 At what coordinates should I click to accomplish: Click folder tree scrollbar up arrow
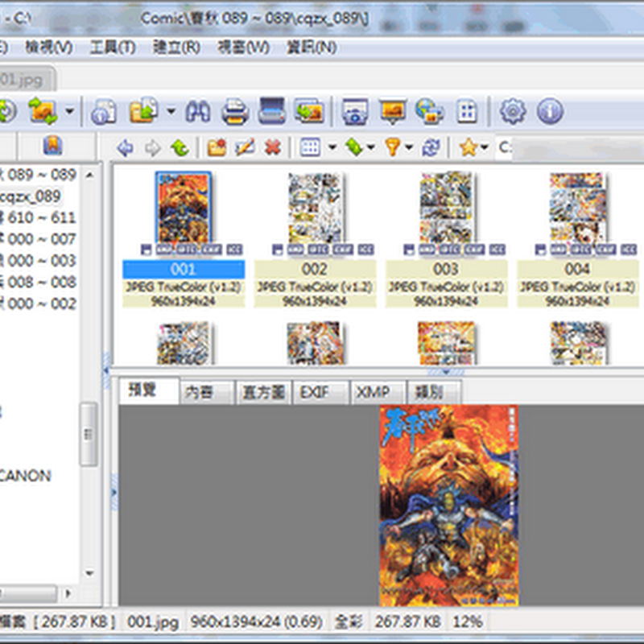tap(89, 175)
